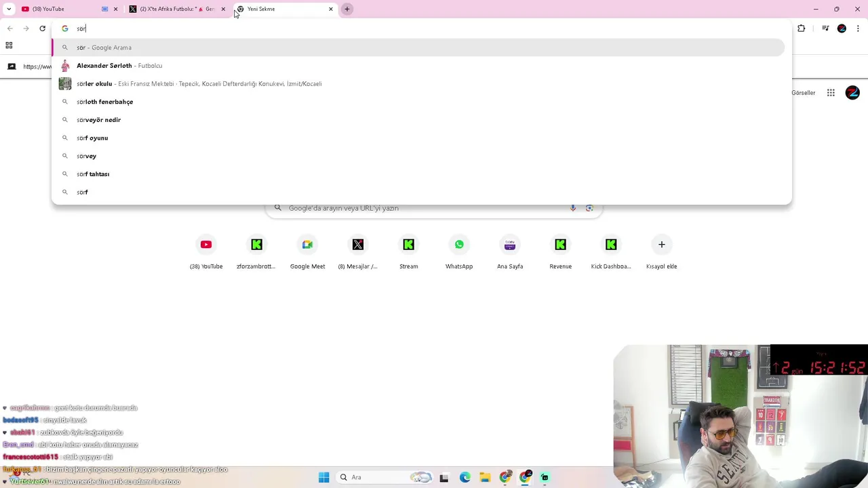Select 'sörloth fenerbahçe' suggestion
The height and width of the screenshot is (488, 868).
(x=418, y=102)
